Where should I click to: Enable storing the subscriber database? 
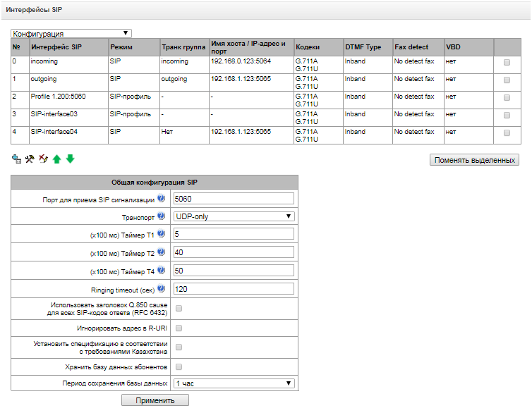tap(179, 366)
